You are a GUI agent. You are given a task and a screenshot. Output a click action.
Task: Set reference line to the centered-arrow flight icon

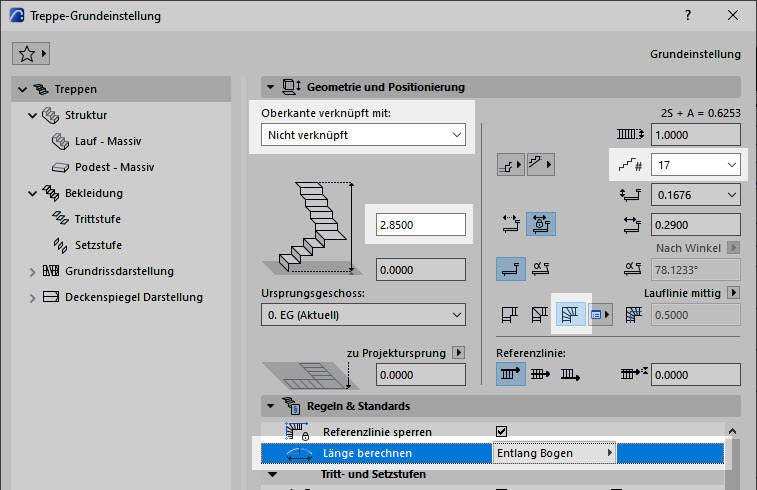[540, 374]
